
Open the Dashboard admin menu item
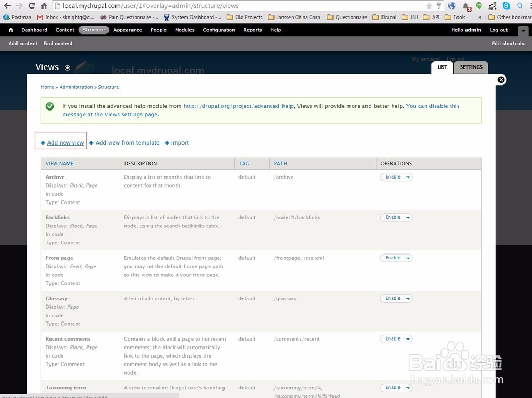tap(34, 30)
